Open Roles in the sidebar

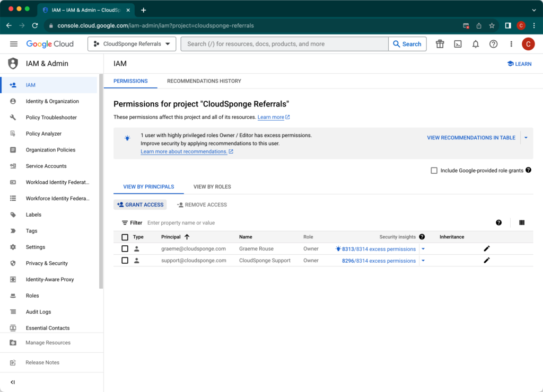tap(32, 296)
